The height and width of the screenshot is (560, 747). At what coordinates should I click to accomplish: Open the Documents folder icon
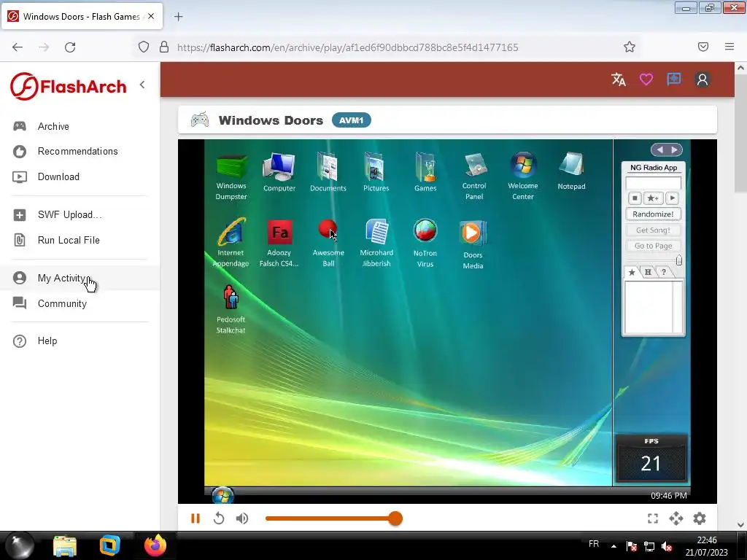pyautogui.click(x=328, y=172)
